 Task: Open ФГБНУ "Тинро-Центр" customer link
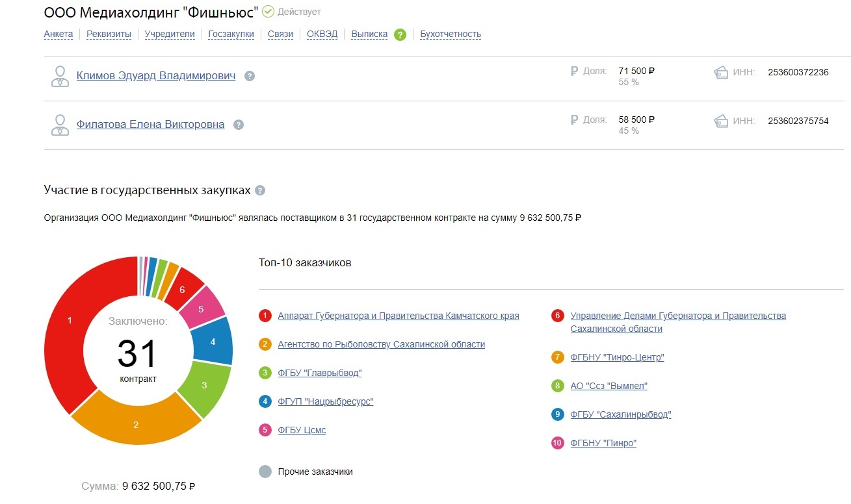point(617,357)
